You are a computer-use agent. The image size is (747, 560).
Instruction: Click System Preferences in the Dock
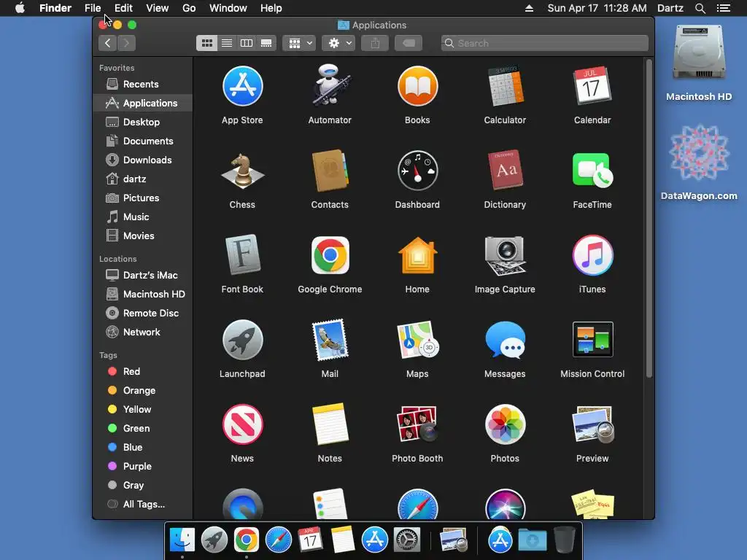[407, 540]
